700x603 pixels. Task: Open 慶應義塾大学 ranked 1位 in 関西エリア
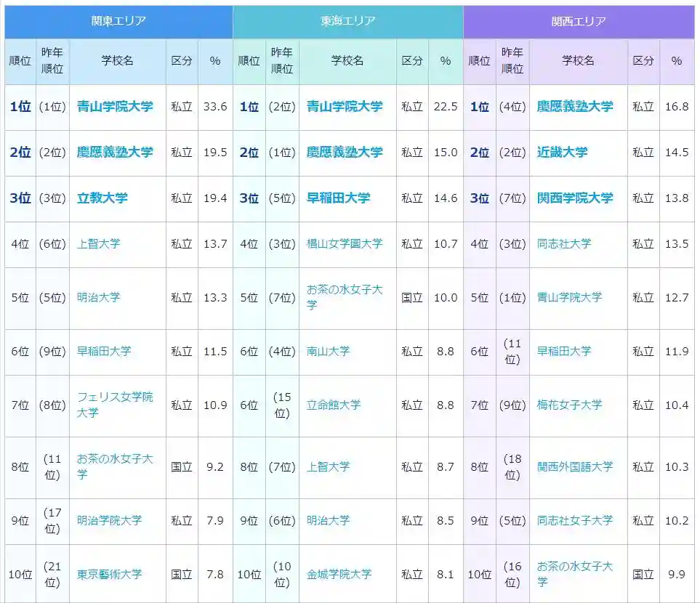575,107
